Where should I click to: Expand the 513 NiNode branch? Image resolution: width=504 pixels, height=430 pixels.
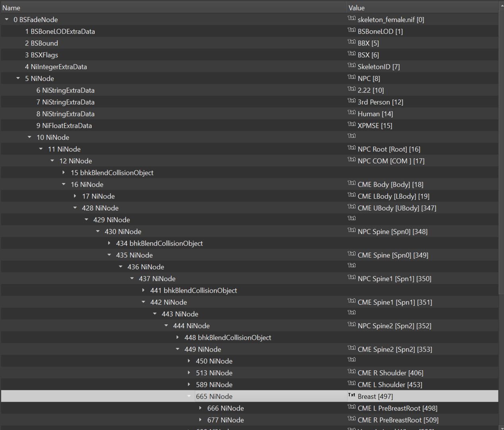tap(189, 373)
